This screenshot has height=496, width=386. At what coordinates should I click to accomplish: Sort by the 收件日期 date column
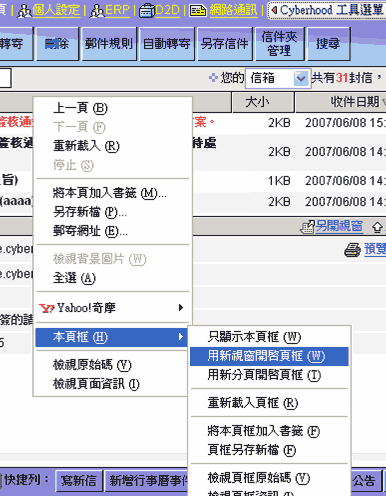click(x=341, y=102)
